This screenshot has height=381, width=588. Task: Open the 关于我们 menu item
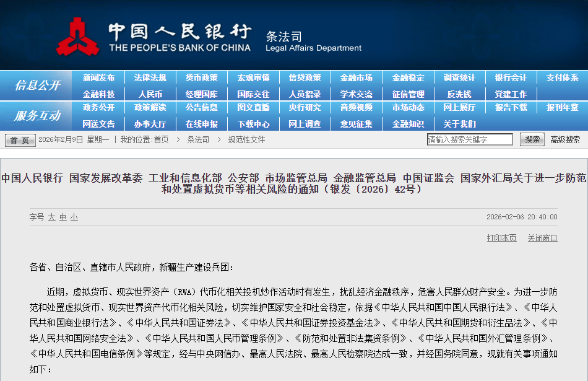click(459, 124)
